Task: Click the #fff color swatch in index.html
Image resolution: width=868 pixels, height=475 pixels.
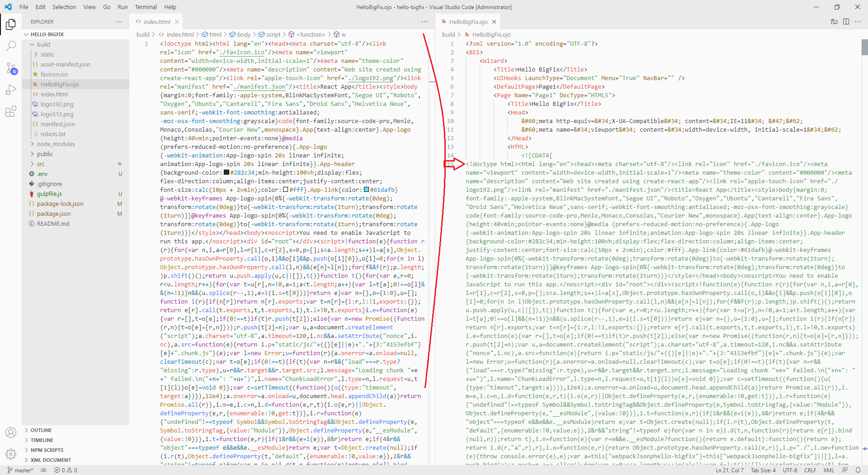Action: 286,190
